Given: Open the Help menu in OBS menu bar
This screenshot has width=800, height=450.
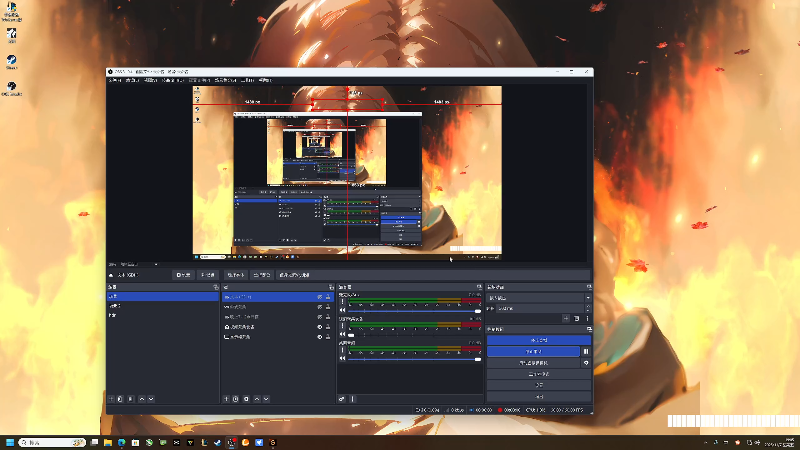Looking at the screenshot, I should click(265, 80).
